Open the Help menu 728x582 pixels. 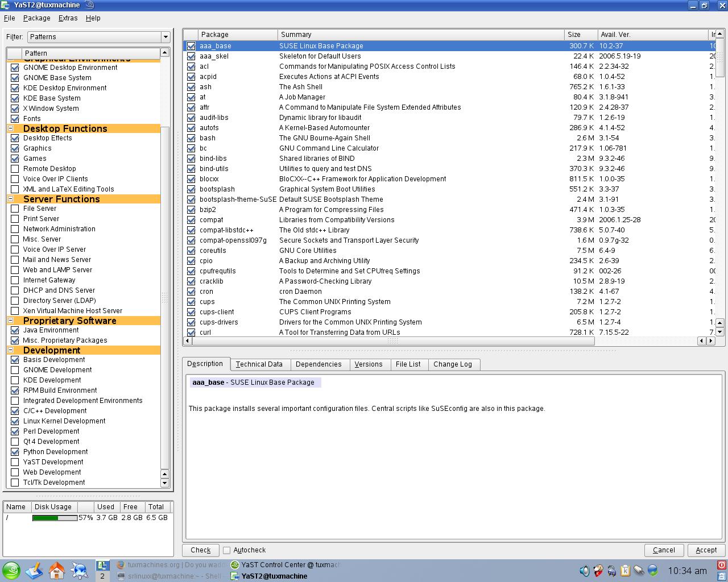pyautogui.click(x=93, y=18)
